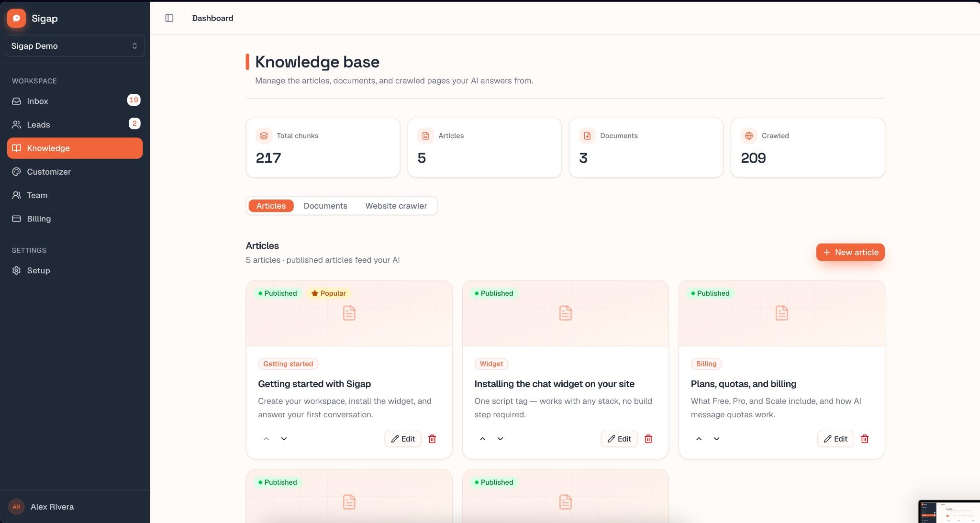This screenshot has height=523, width=980.
Task: Click the Sigap logo icon
Action: 16,18
